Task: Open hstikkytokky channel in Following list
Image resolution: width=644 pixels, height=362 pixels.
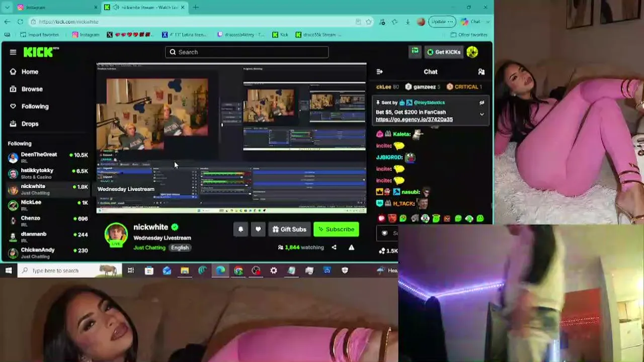Action: point(48,173)
